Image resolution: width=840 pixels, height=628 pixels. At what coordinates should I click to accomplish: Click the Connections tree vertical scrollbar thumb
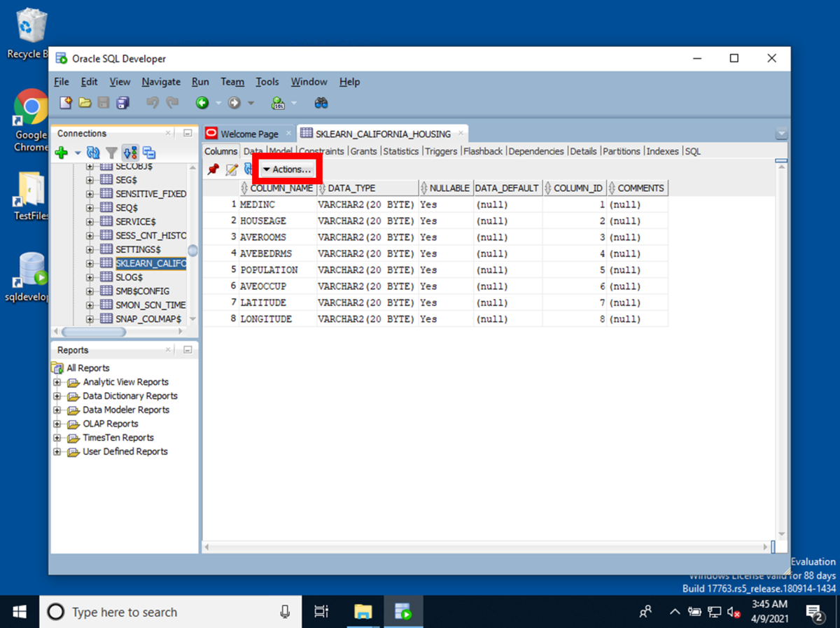click(x=192, y=251)
